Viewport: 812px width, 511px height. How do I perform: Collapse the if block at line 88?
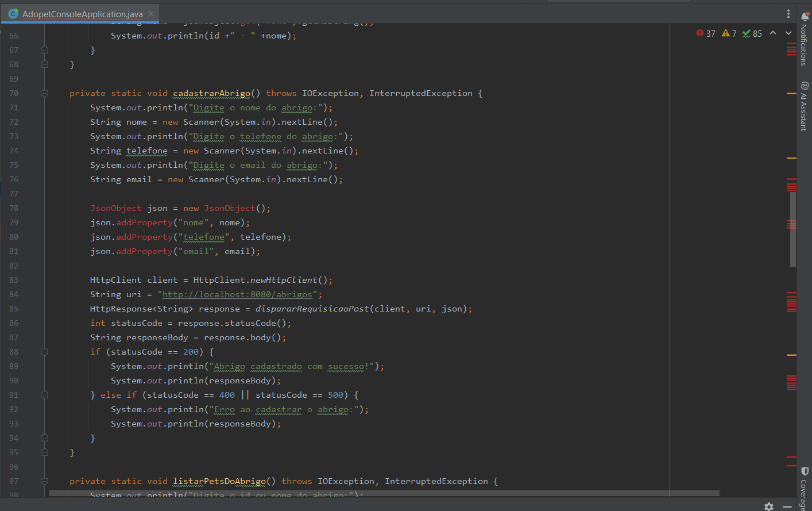click(45, 352)
